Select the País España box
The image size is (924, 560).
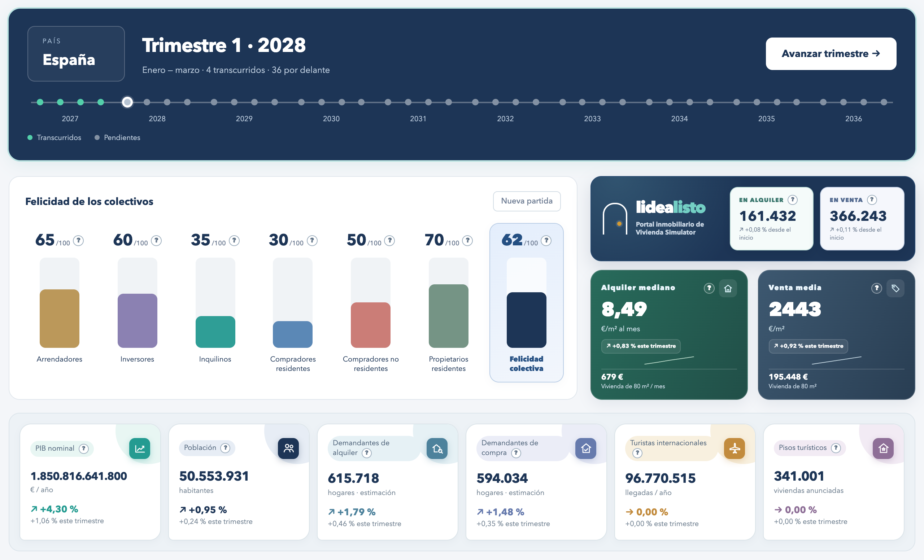(76, 54)
